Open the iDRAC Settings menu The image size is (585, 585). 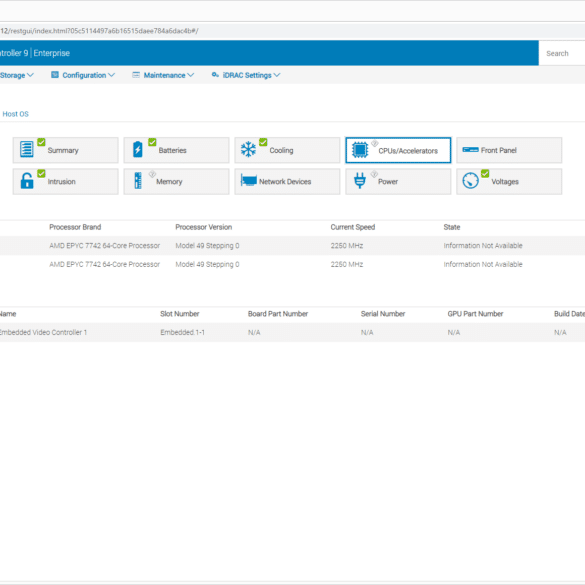(246, 75)
